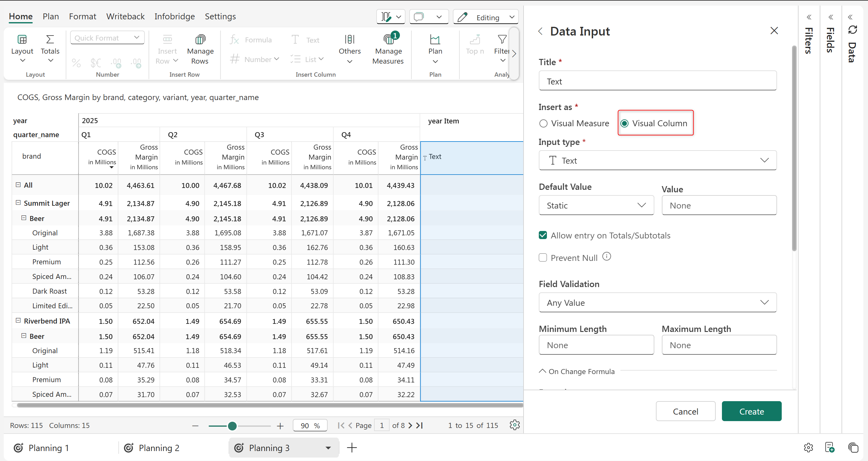Screen dimensions: 868x461
Task: Open the Planning 2 sheet tab
Action: coord(159,448)
